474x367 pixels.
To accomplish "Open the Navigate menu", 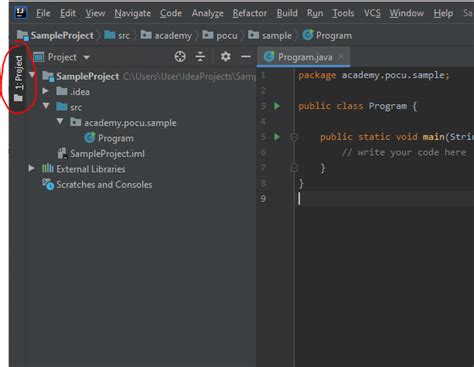I will coord(132,13).
